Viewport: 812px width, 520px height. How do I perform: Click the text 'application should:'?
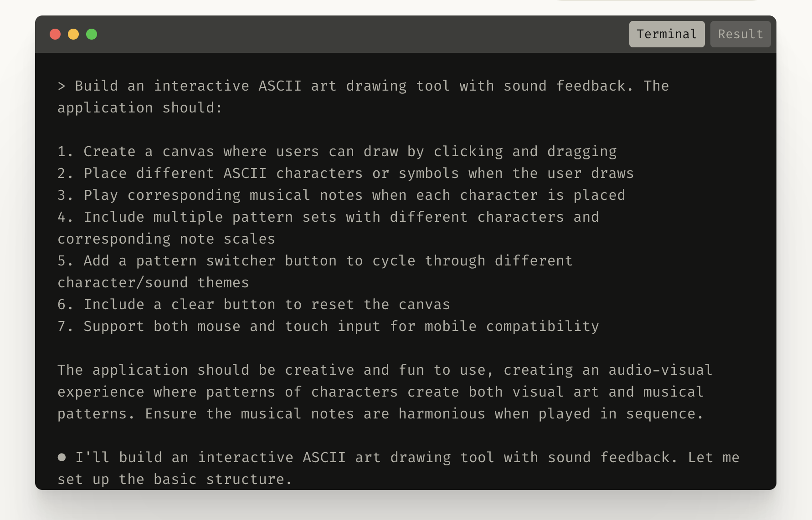pyautogui.click(x=140, y=107)
